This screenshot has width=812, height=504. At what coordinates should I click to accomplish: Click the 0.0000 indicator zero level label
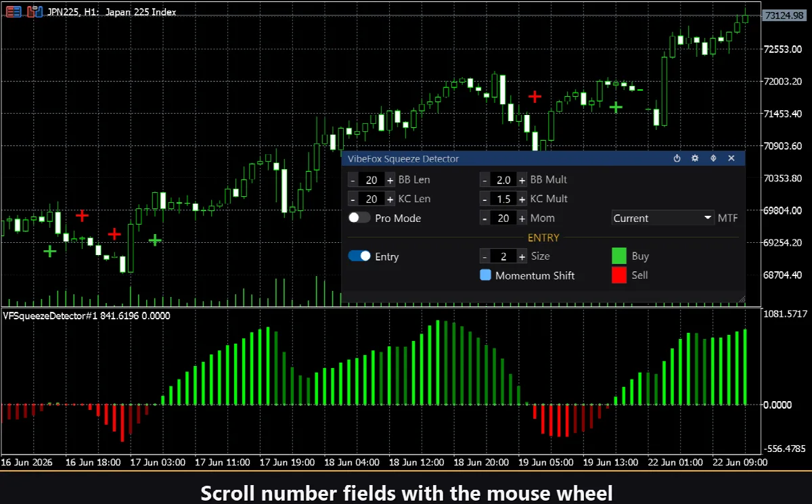pos(777,405)
